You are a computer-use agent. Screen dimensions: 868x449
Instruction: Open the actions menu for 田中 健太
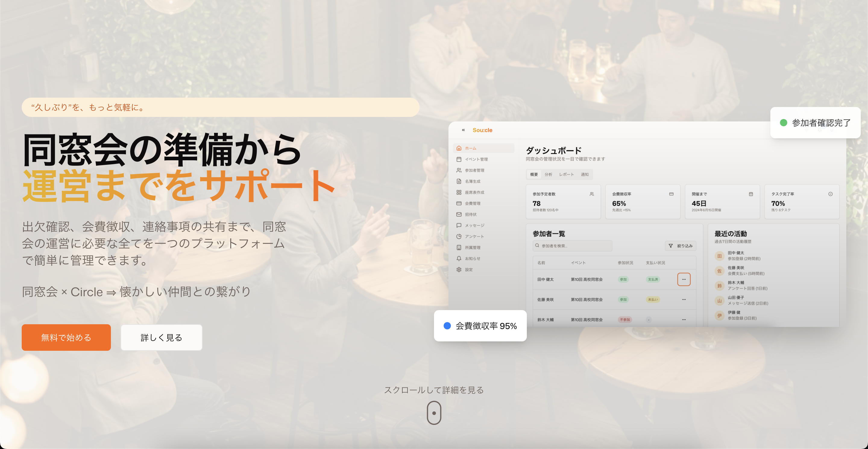[684, 279]
